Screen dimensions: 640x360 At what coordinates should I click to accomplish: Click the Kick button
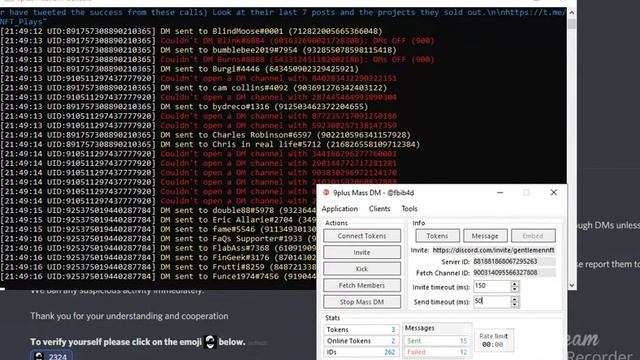362,269
